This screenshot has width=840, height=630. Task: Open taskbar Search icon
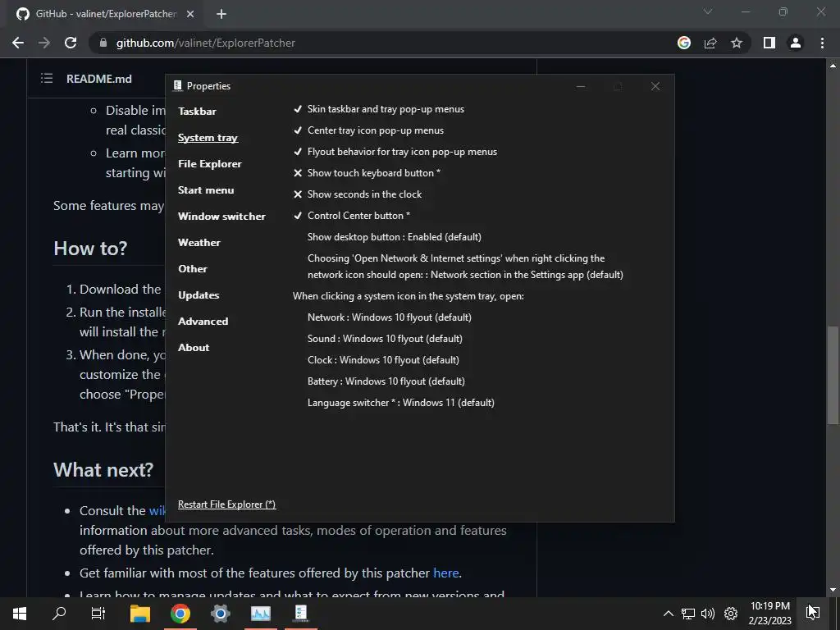[x=59, y=614]
